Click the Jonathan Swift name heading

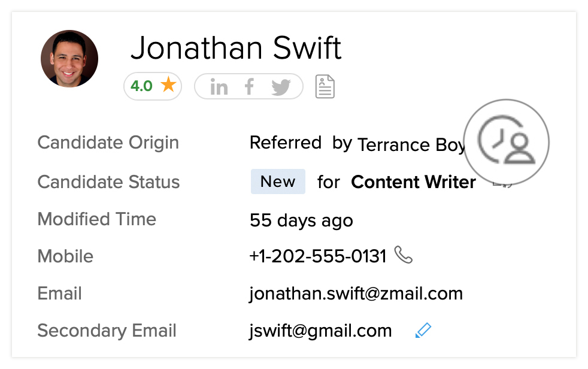(236, 48)
